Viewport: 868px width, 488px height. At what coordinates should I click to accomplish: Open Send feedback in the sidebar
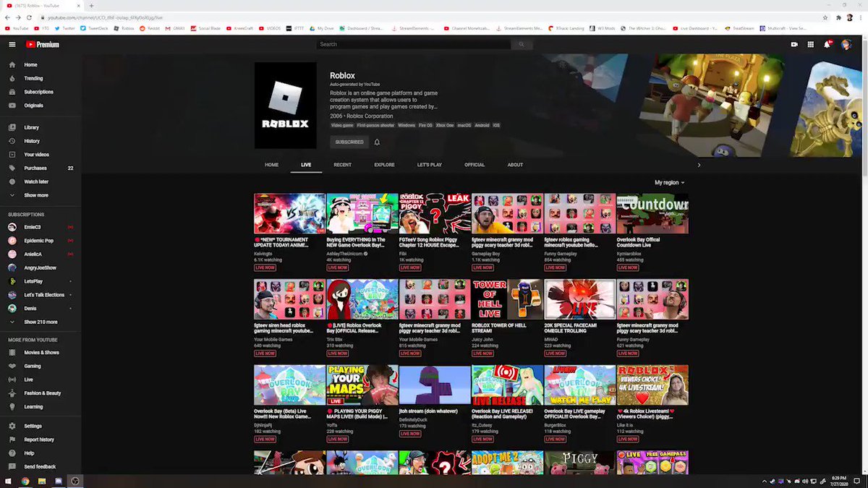pos(41,467)
